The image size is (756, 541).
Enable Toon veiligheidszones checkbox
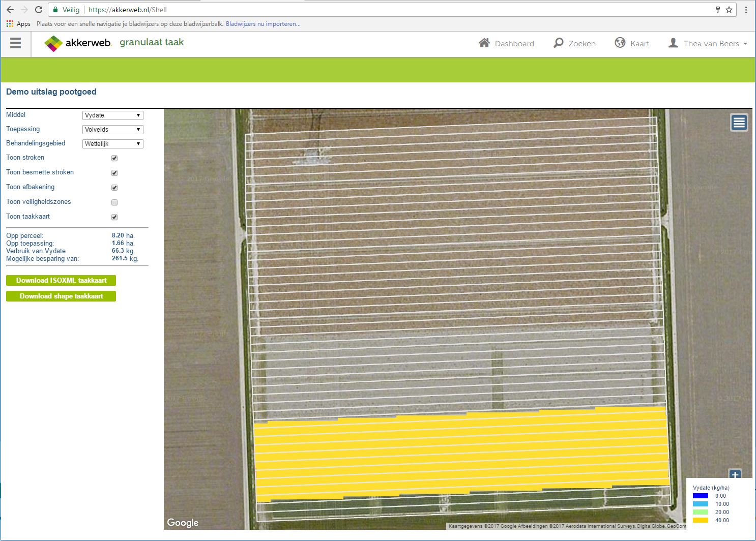point(114,202)
